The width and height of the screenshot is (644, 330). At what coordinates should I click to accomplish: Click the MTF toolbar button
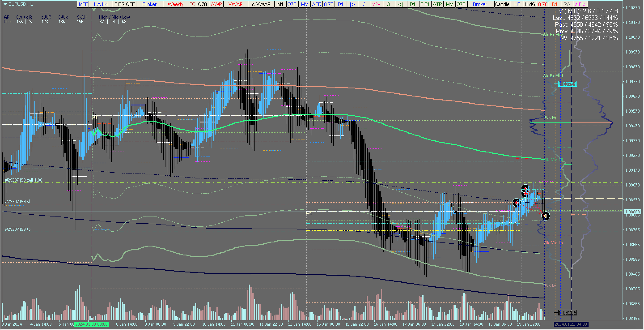point(83,4)
